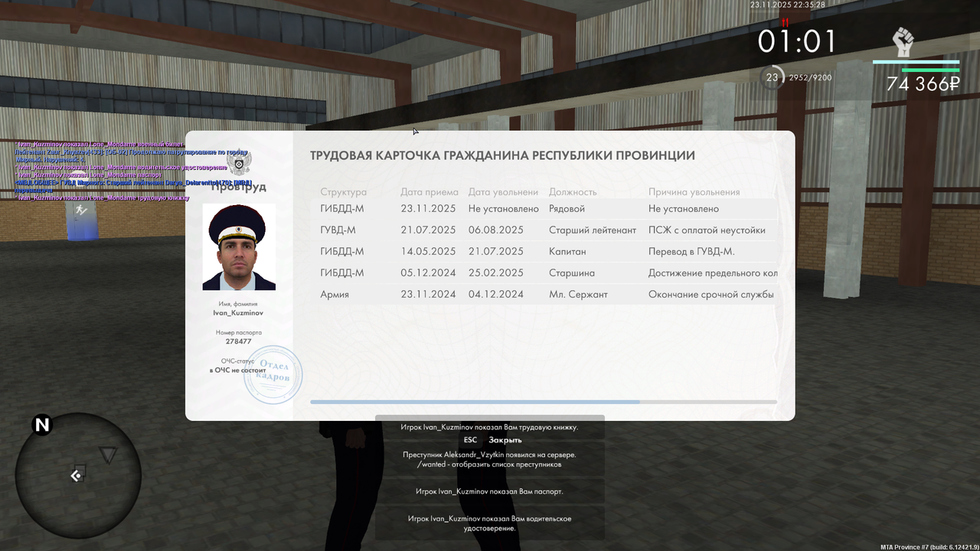The height and width of the screenshot is (551, 980).
Task: Click the white player arrow on the minimap
Action: tap(76, 476)
